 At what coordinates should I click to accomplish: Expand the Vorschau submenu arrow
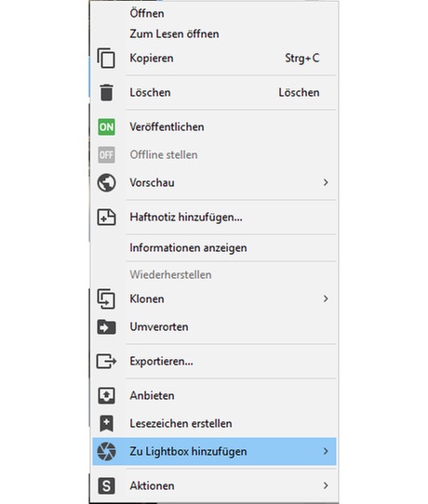tap(326, 182)
